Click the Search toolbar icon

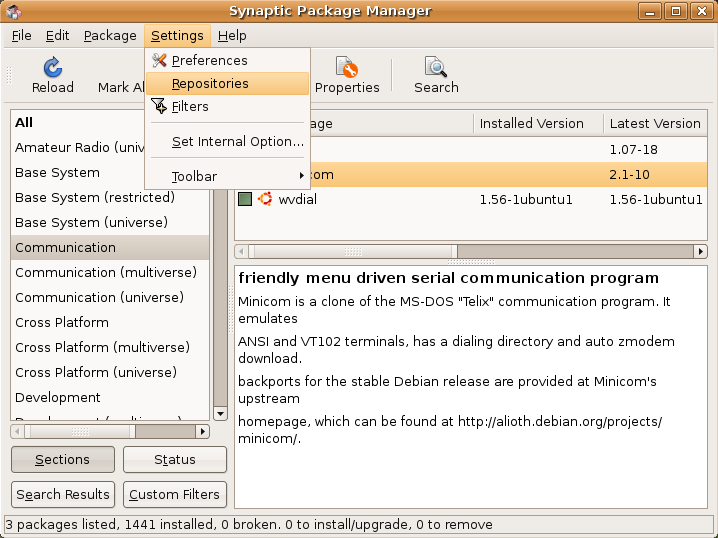436,67
